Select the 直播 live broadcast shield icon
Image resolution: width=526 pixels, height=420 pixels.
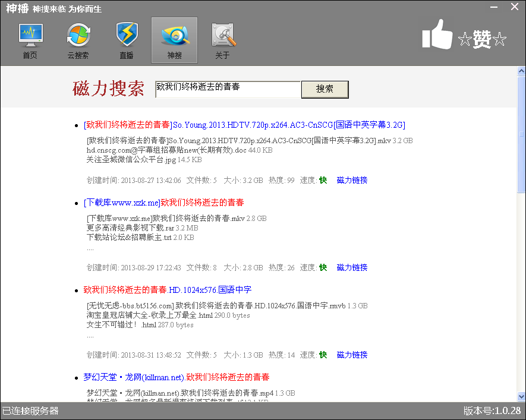126,40
